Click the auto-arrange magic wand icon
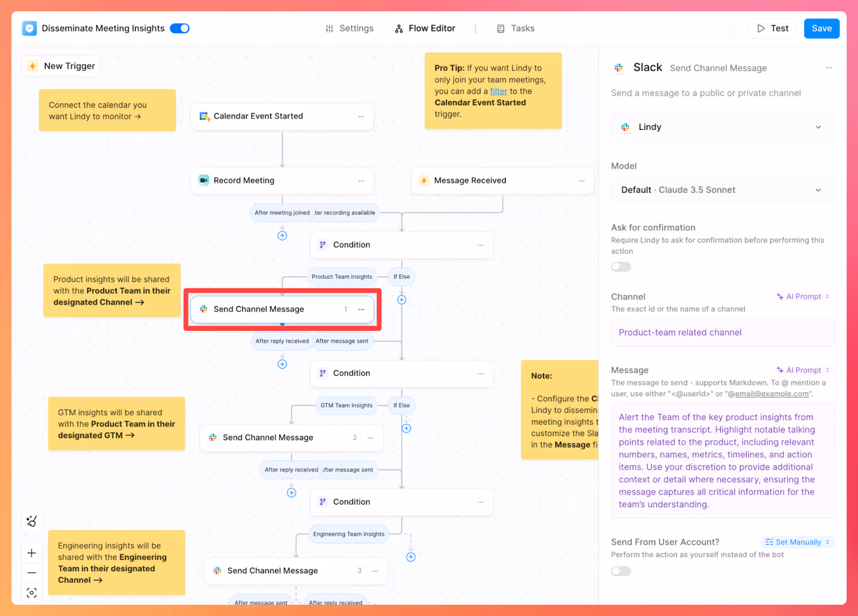858x616 pixels. click(x=32, y=521)
